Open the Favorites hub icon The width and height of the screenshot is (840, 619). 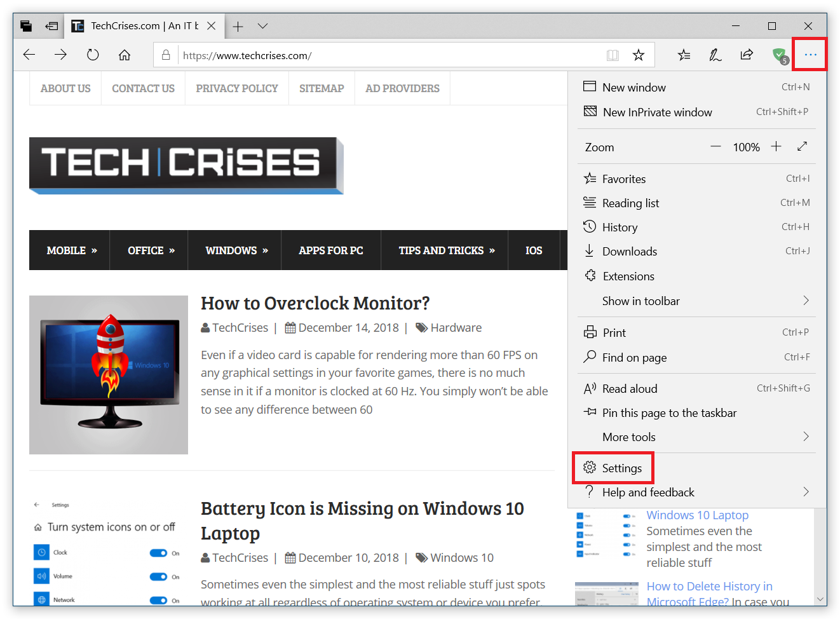point(684,55)
